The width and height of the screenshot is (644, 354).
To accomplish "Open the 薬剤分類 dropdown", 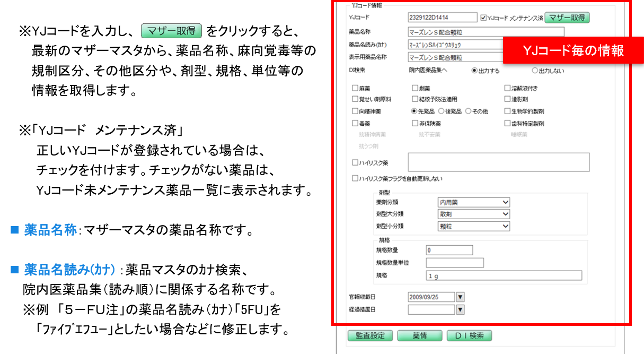I will tap(473, 202).
